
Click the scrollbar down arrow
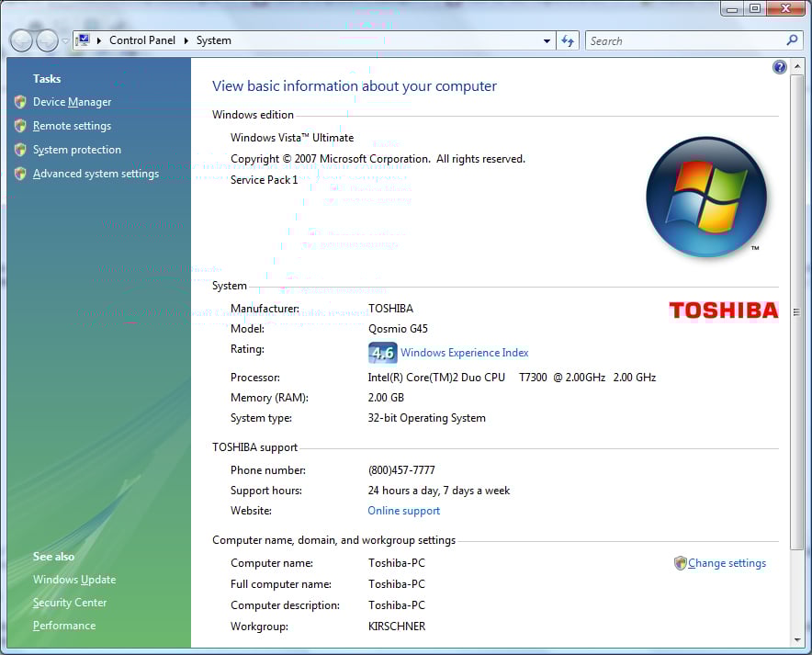(797, 640)
